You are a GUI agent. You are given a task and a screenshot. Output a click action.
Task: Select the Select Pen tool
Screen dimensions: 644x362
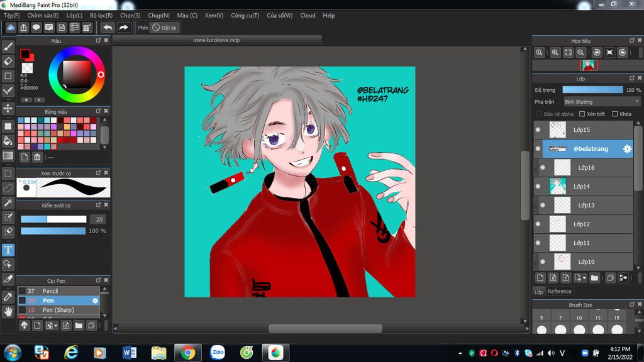(8, 217)
